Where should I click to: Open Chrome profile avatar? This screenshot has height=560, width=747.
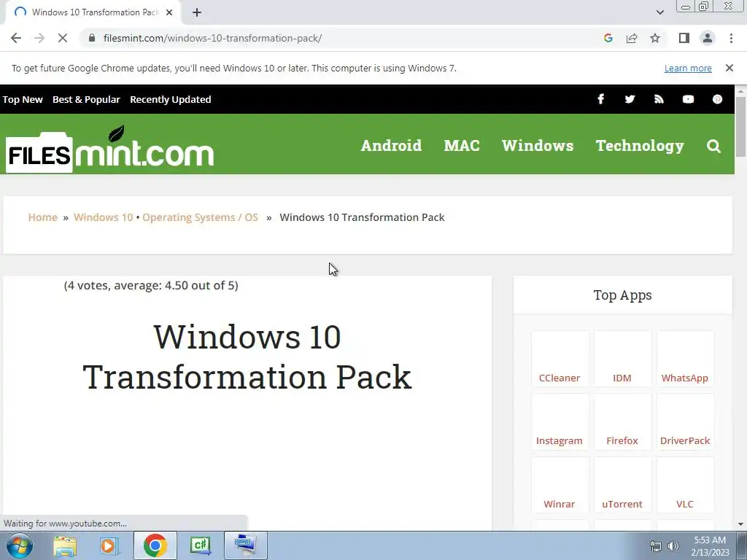click(708, 38)
